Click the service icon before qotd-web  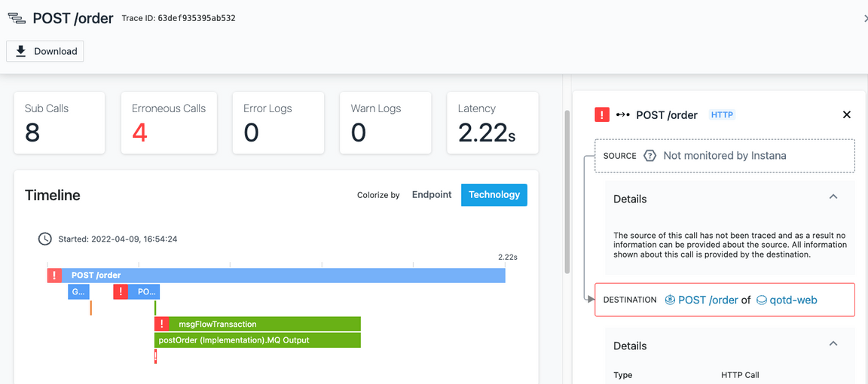(762, 300)
